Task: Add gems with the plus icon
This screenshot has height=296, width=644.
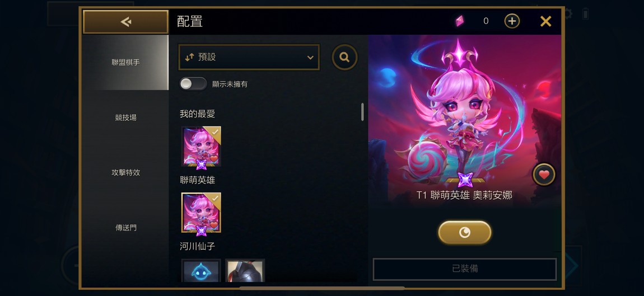Action: coord(512,21)
